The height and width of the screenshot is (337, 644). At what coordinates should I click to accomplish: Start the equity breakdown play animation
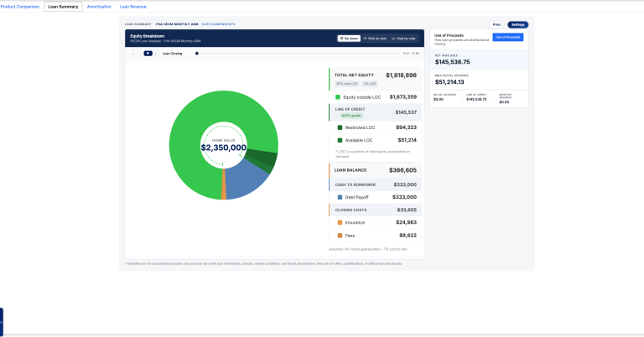coord(148,54)
